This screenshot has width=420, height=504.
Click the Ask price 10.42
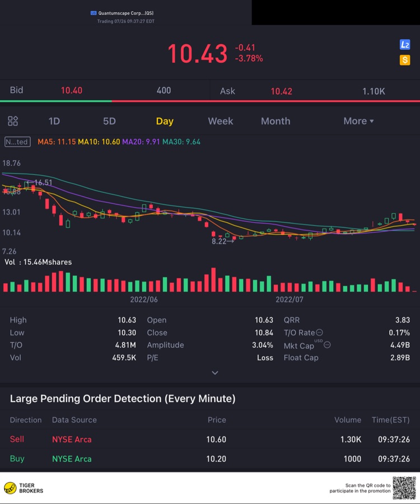(282, 91)
